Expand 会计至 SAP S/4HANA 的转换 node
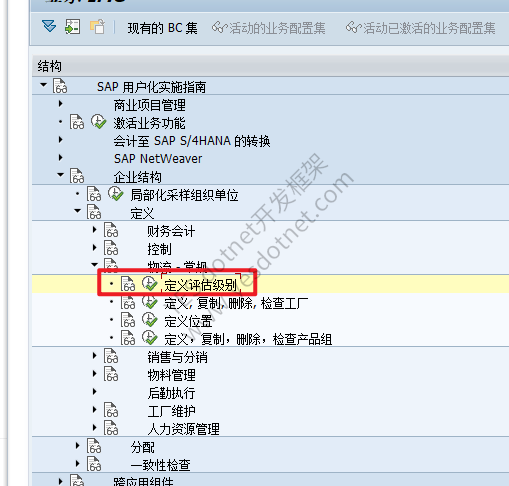Image resolution: width=509 pixels, height=486 pixels. point(60,140)
